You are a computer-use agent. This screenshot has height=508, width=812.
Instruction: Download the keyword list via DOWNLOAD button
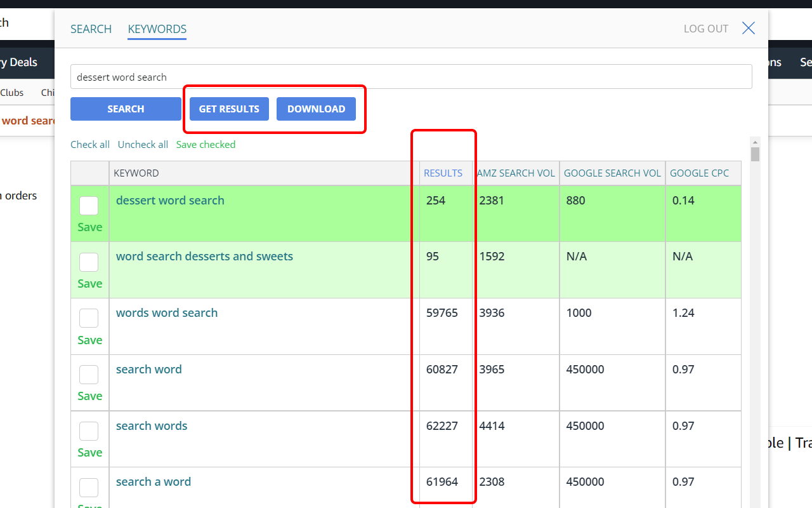(x=316, y=109)
